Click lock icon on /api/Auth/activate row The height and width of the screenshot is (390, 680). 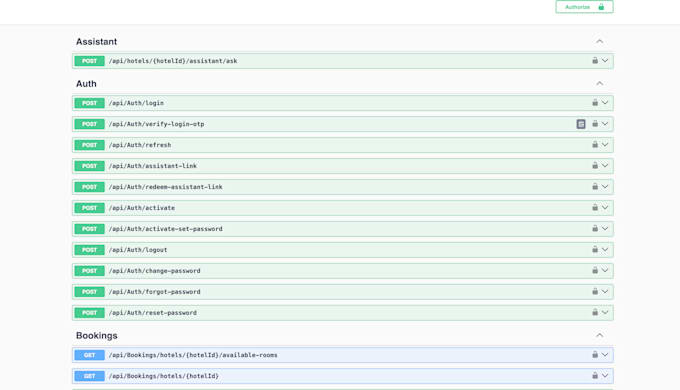(595, 207)
